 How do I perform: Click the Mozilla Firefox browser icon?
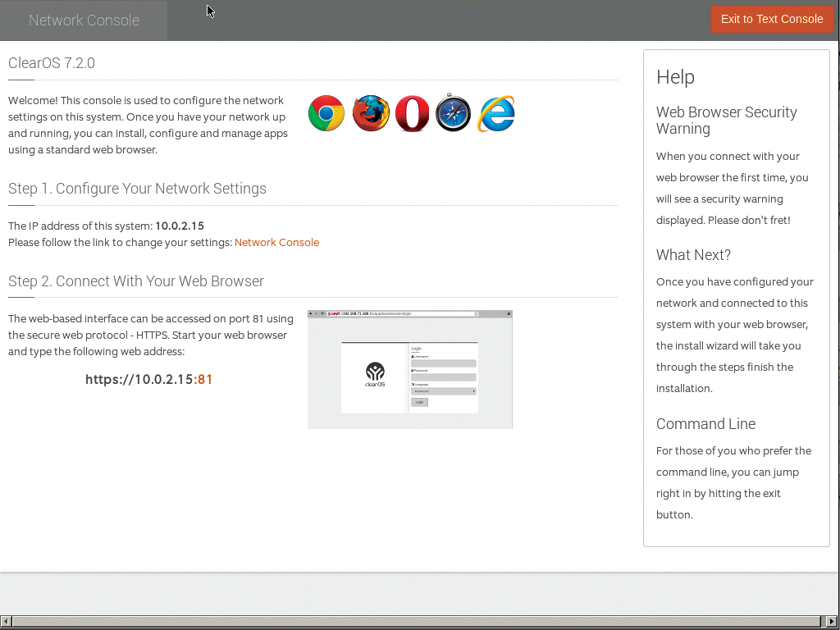tap(371, 113)
